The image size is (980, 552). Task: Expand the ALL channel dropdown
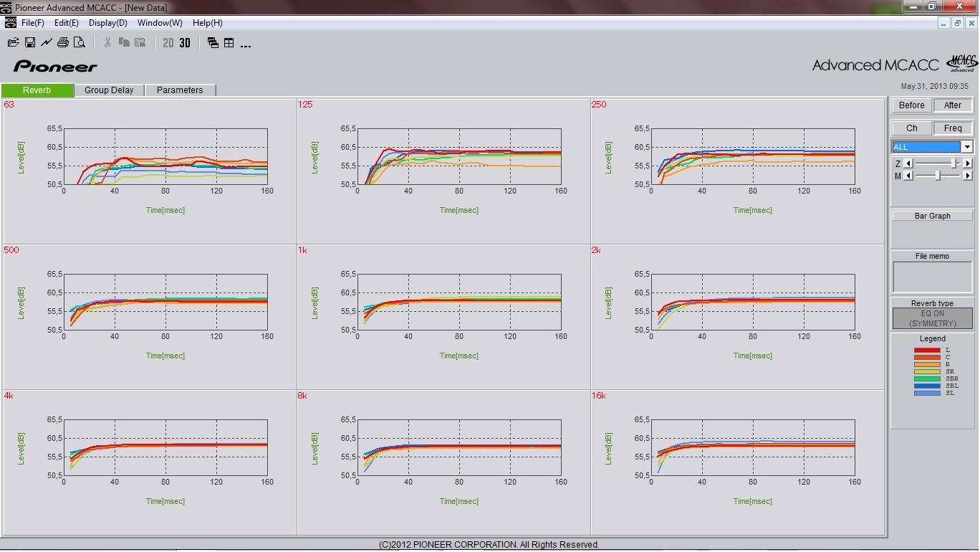point(966,147)
